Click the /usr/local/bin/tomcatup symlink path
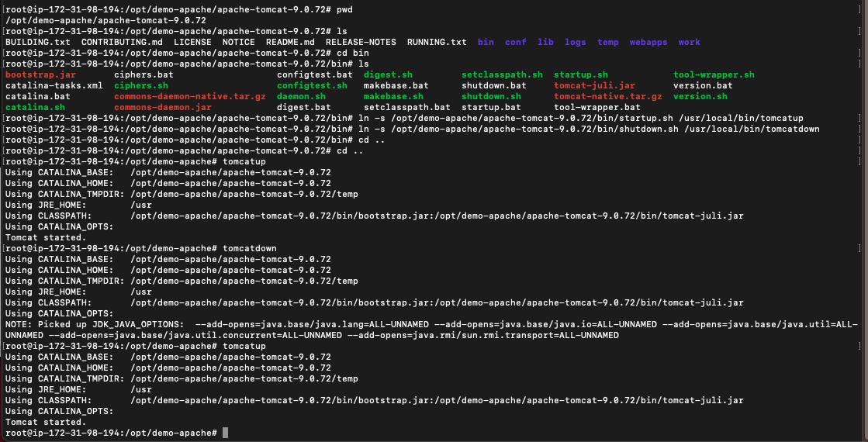The image size is (868, 442). coord(743,119)
